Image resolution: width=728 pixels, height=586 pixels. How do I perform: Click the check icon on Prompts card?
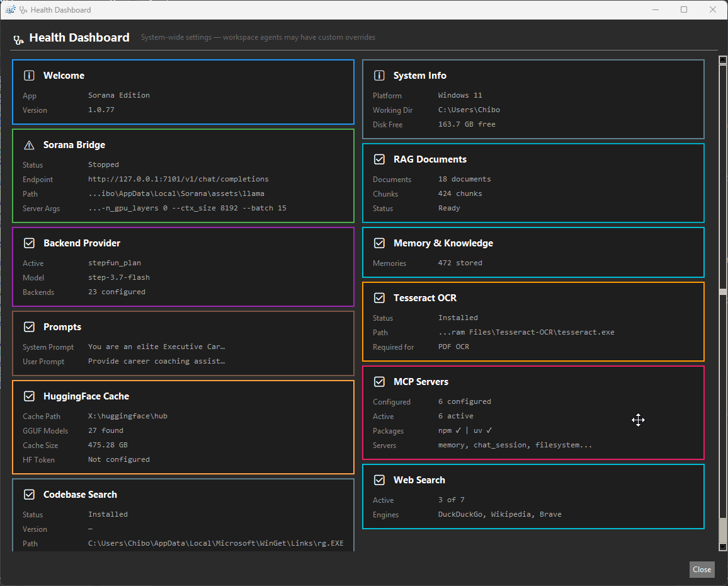click(29, 326)
